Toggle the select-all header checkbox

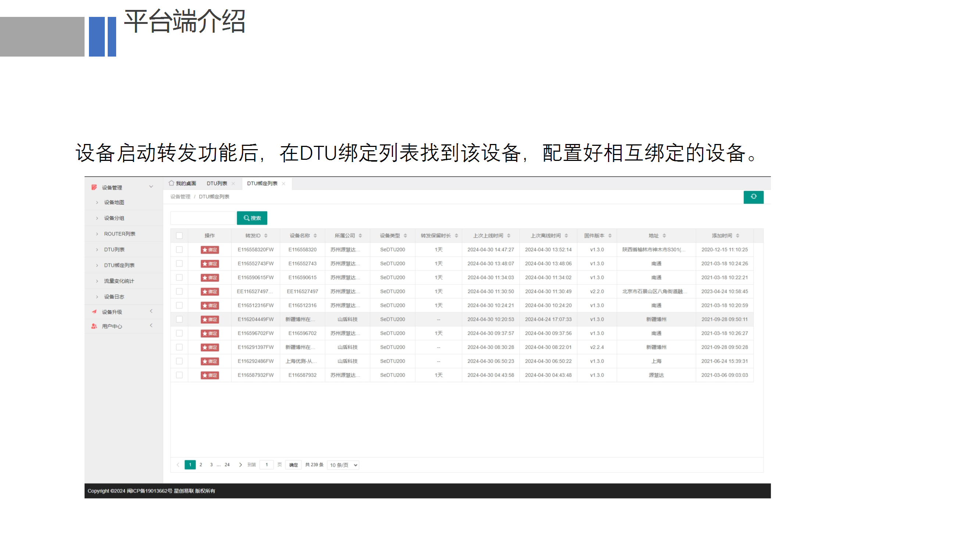coord(179,235)
